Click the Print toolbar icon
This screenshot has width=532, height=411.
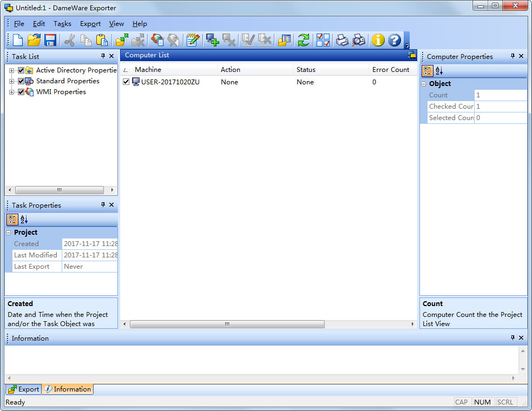(x=342, y=40)
